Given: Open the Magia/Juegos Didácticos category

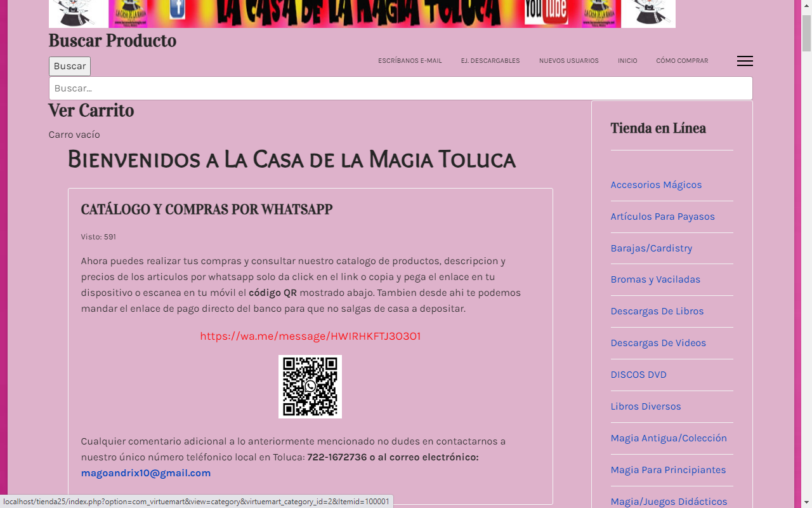Looking at the screenshot, I should pyautogui.click(x=669, y=502).
